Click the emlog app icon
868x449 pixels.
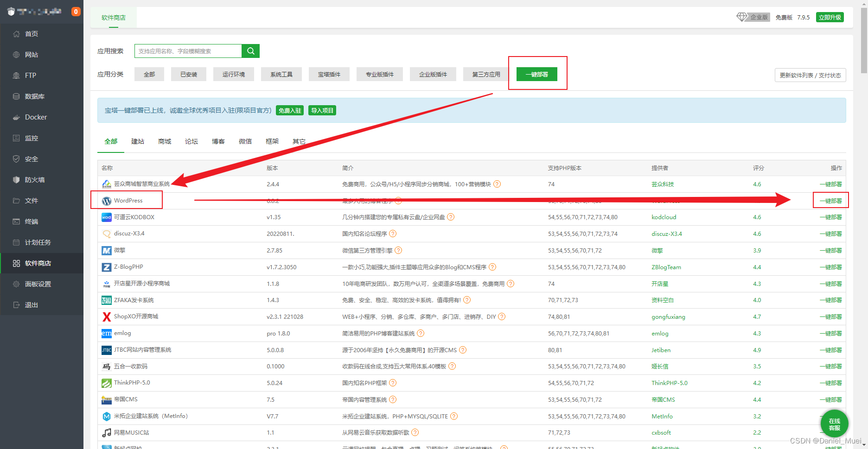point(107,334)
